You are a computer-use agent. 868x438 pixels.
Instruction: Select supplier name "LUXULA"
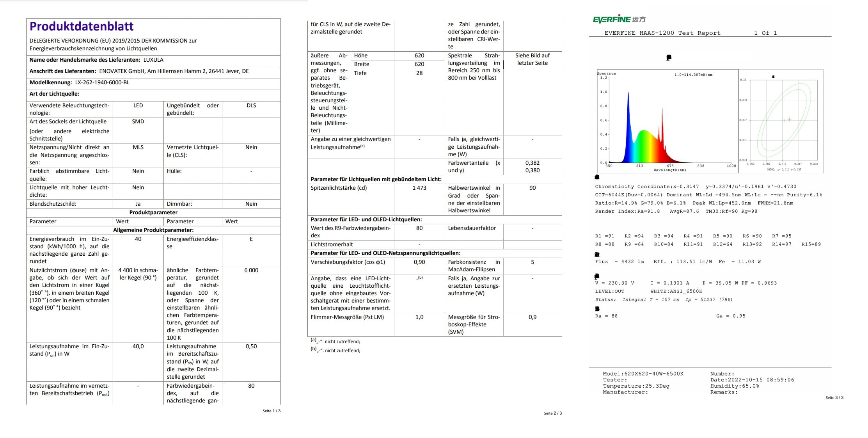pyautogui.click(x=153, y=60)
